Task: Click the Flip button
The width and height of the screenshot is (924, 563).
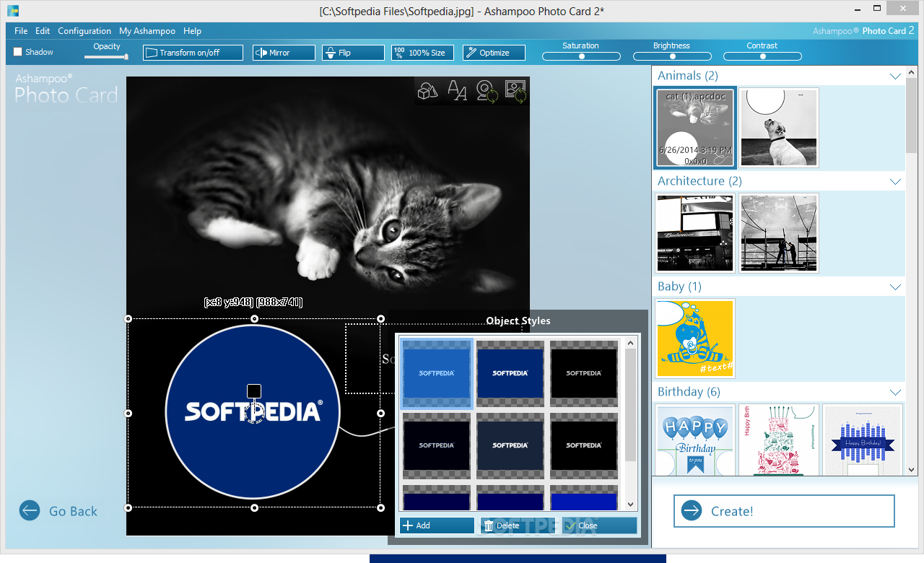Action: [353, 53]
